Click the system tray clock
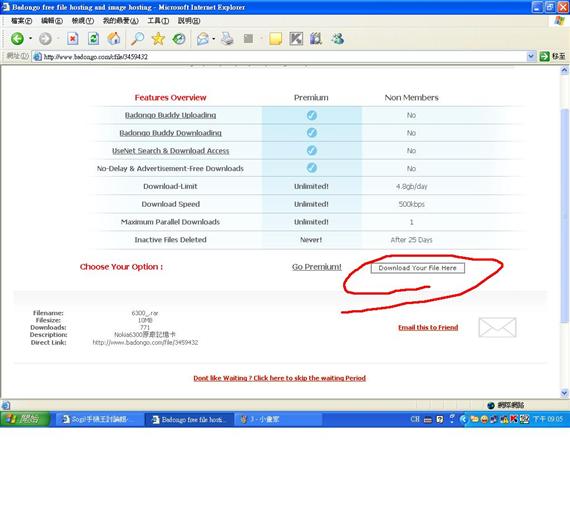 548,419
